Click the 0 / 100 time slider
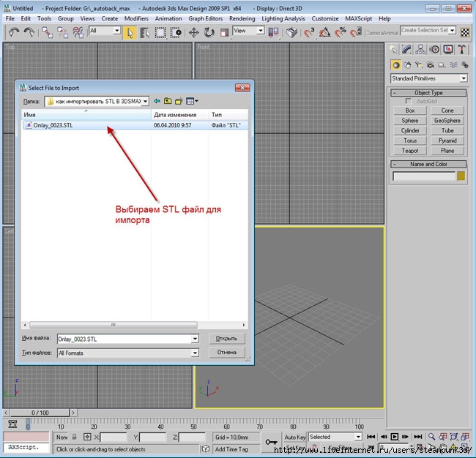 pos(40,413)
